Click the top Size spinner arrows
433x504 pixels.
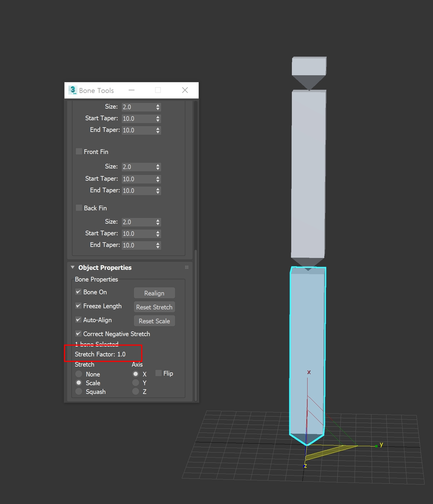point(158,107)
